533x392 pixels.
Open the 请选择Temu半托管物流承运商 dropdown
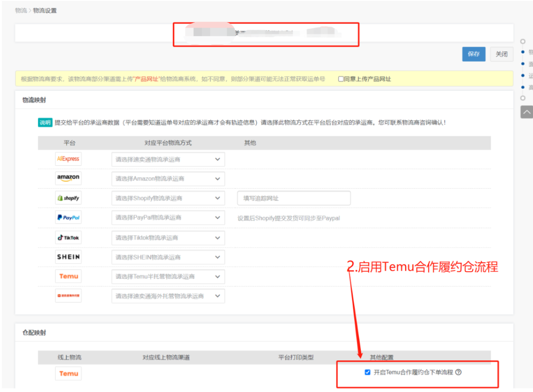click(168, 276)
